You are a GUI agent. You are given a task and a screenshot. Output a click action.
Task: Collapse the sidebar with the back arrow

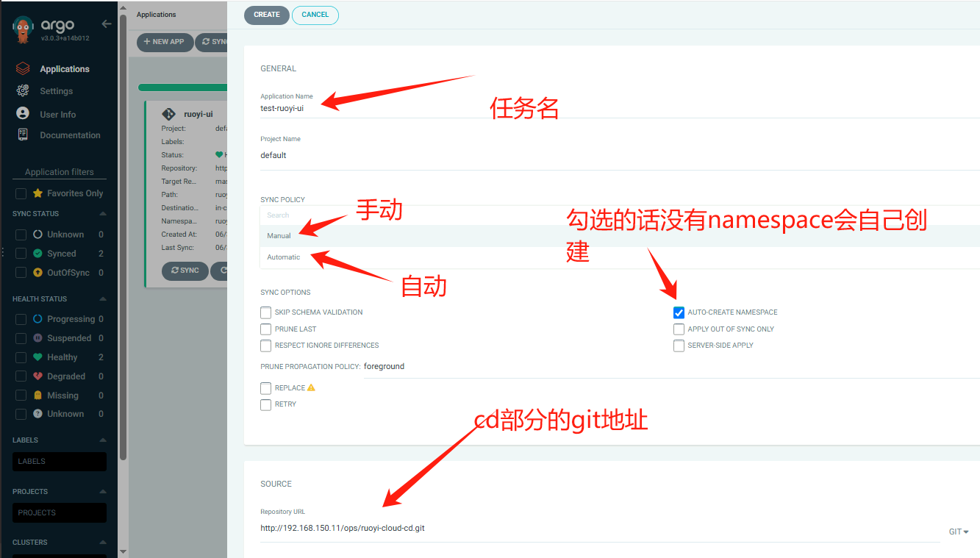107,24
